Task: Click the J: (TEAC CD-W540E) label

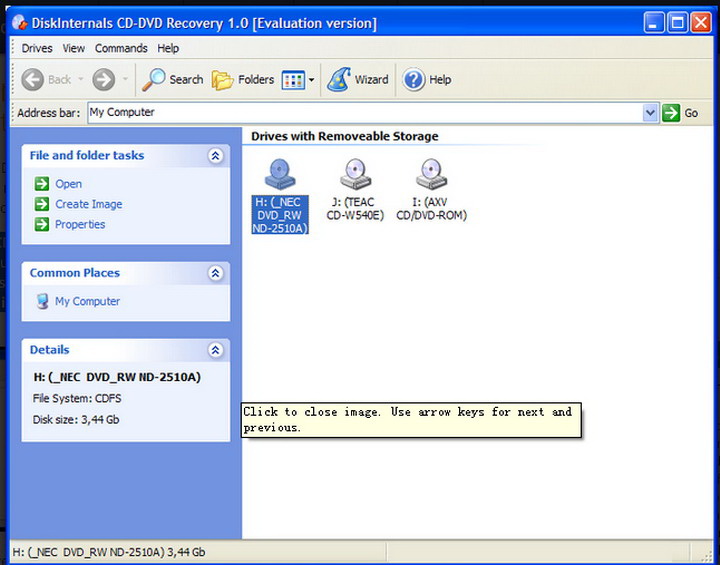Action: click(x=355, y=209)
